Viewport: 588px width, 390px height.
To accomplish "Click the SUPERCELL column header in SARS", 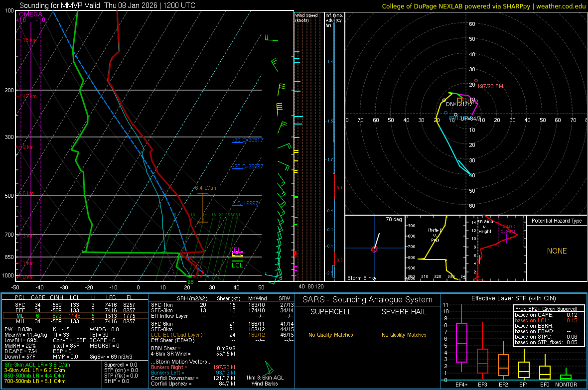I will click(x=331, y=312).
